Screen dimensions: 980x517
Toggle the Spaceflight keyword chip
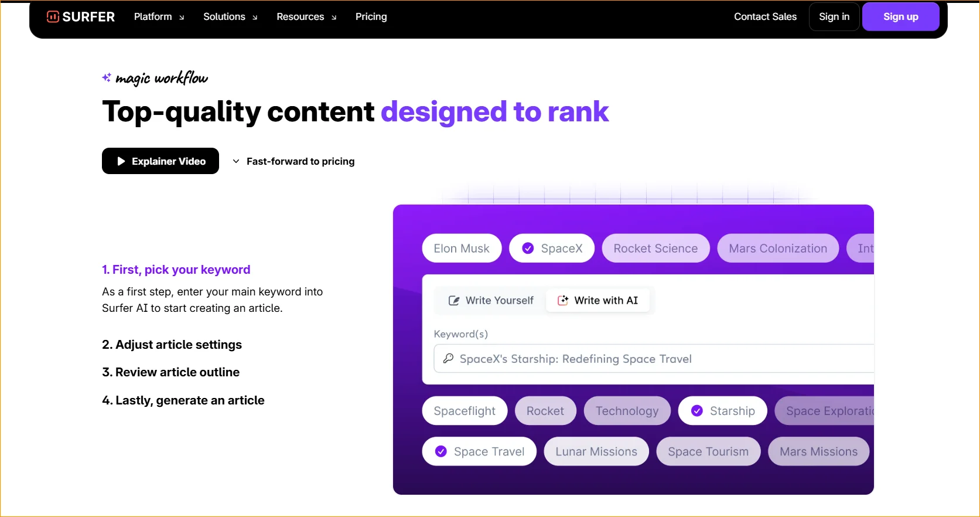465,411
